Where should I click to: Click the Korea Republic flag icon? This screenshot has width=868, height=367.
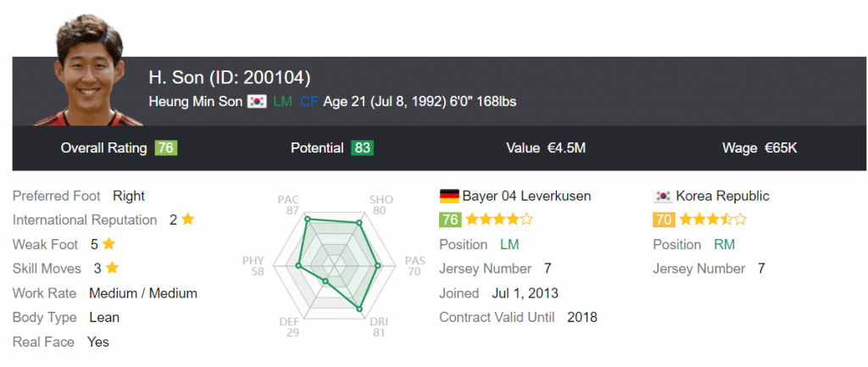[663, 196]
